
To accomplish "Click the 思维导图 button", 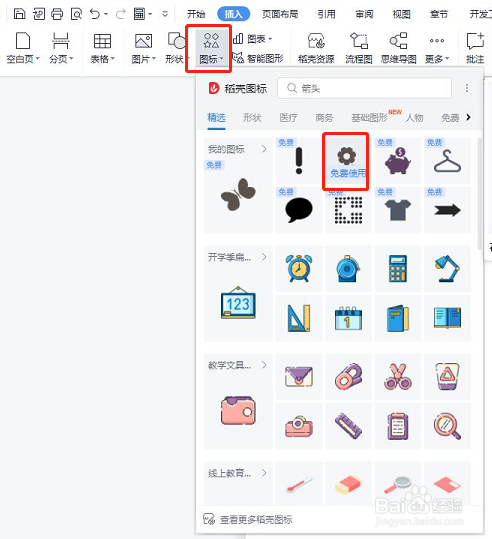I will coord(398,48).
